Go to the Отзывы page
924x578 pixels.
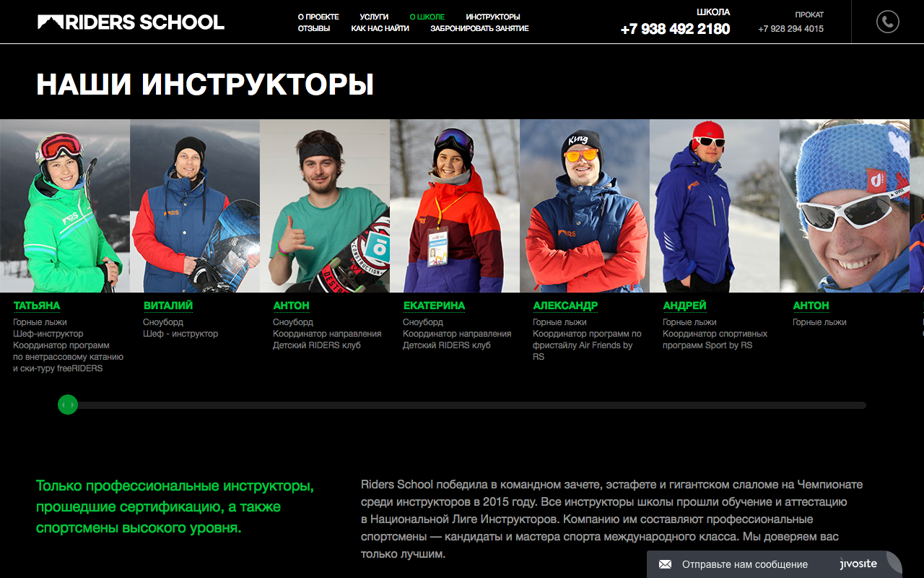point(314,28)
